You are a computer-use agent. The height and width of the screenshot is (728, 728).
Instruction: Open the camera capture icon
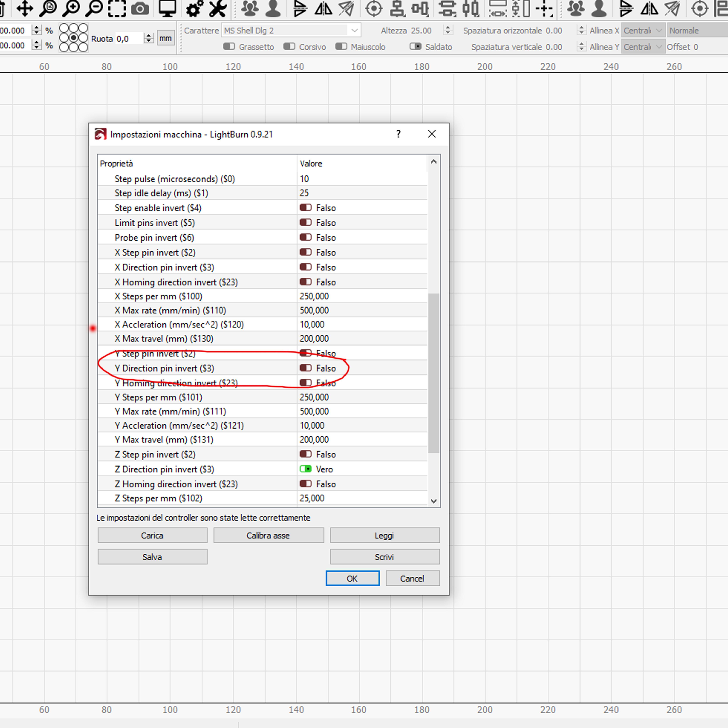(x=140, y=8)
